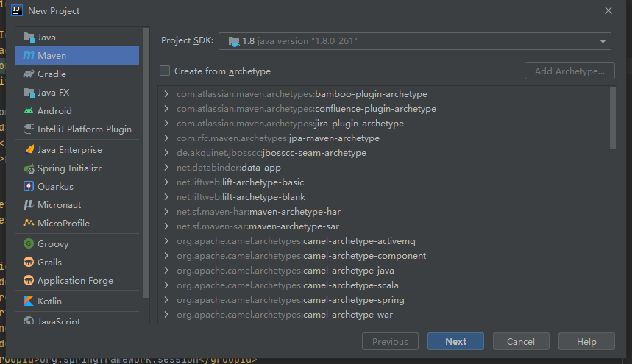Click the Cancel button

point(521,341)
